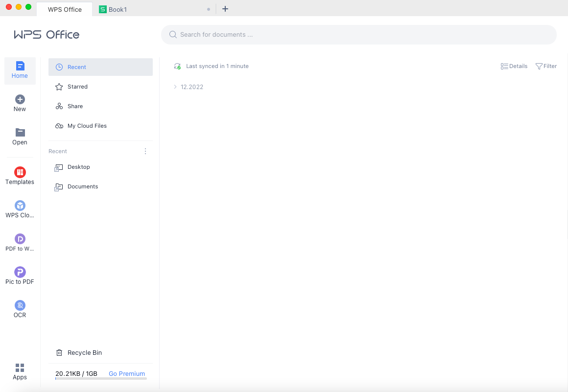568x392 pixels.
Task: Open the Filter options
Action: [x=546, y=66]
